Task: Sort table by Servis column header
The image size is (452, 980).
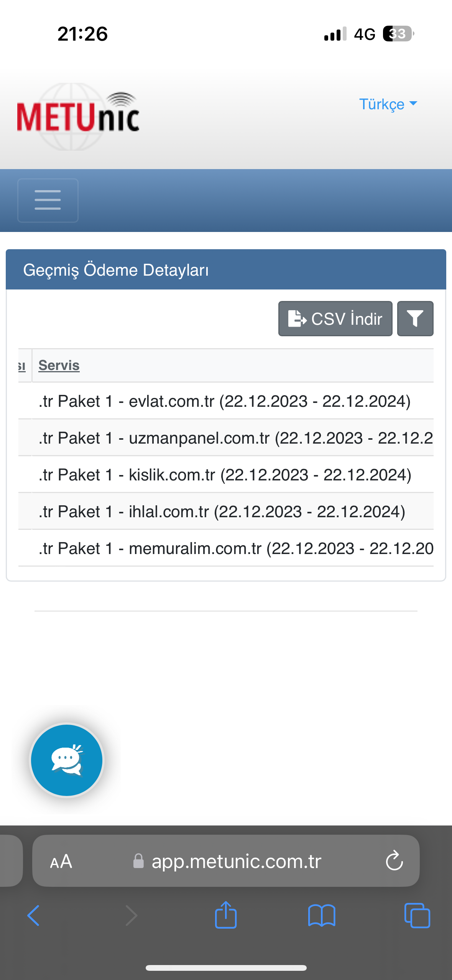Action: tap(59, 365)
